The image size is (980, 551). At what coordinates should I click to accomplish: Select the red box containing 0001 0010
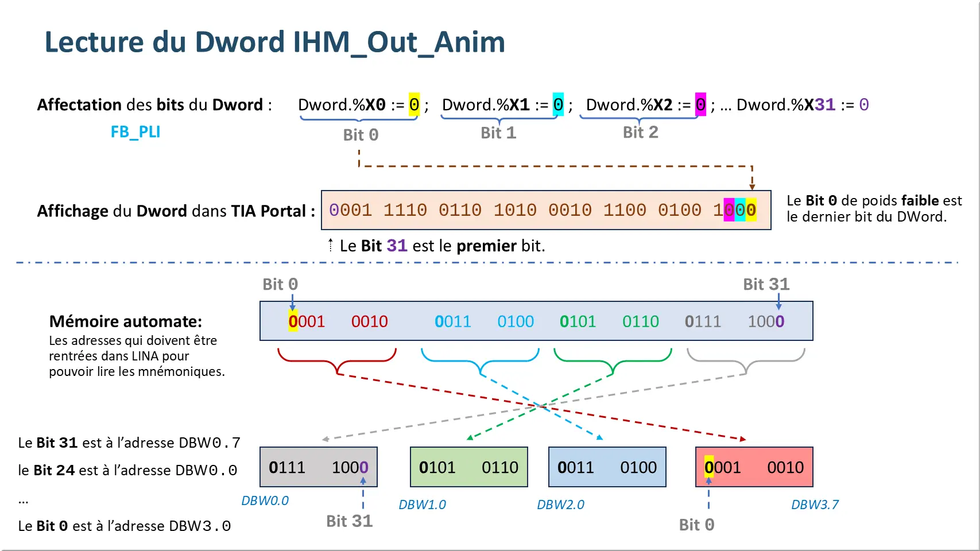(x=754, y=467)
